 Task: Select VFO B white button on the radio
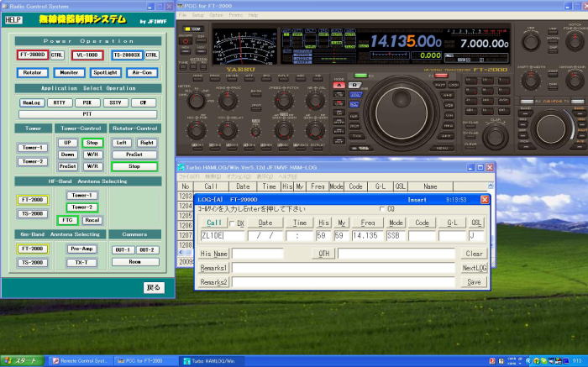[354, 85]
